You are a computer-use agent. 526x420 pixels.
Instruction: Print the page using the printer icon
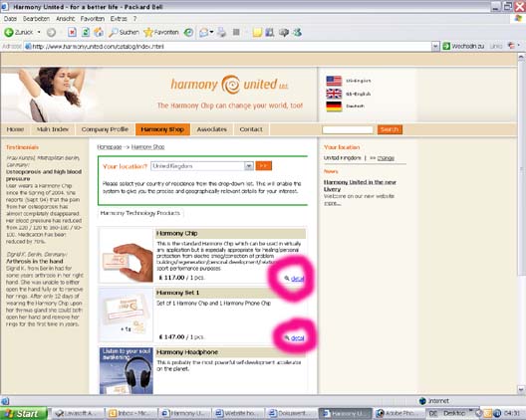pos(221,32)
